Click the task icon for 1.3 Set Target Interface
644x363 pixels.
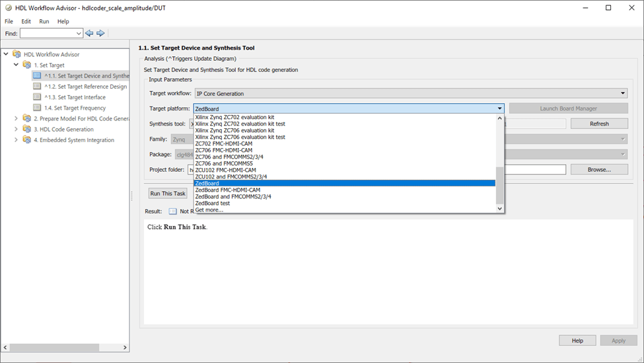click(37, 97)
